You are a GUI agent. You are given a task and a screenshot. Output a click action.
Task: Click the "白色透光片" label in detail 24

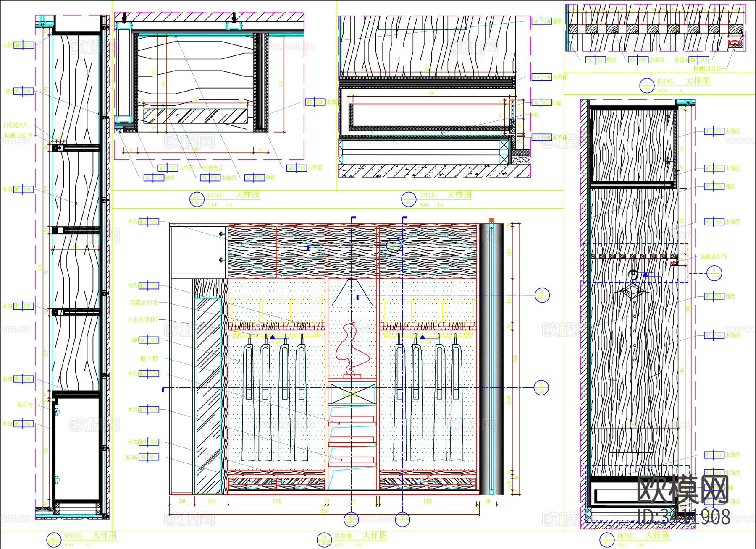click(211, 168)
